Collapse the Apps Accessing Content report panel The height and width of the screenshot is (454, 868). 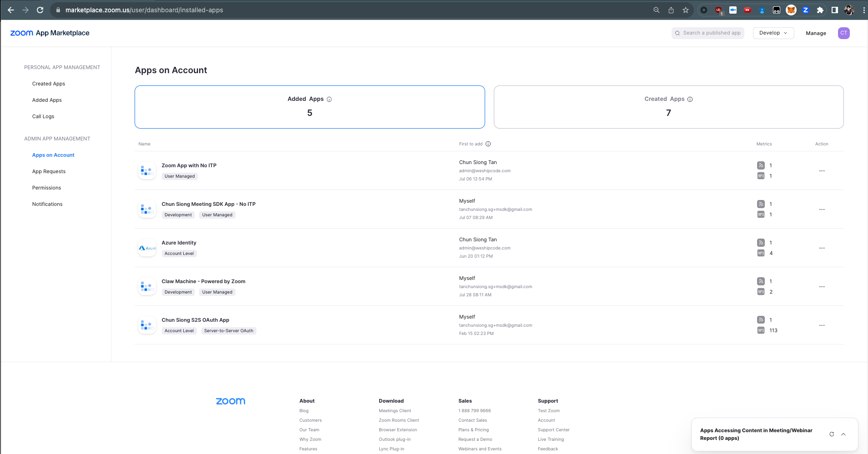(843, 434)
